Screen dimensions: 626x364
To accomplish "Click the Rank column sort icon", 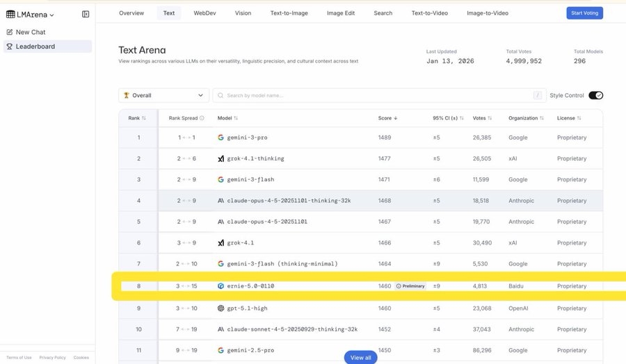I will click(144, 118).
